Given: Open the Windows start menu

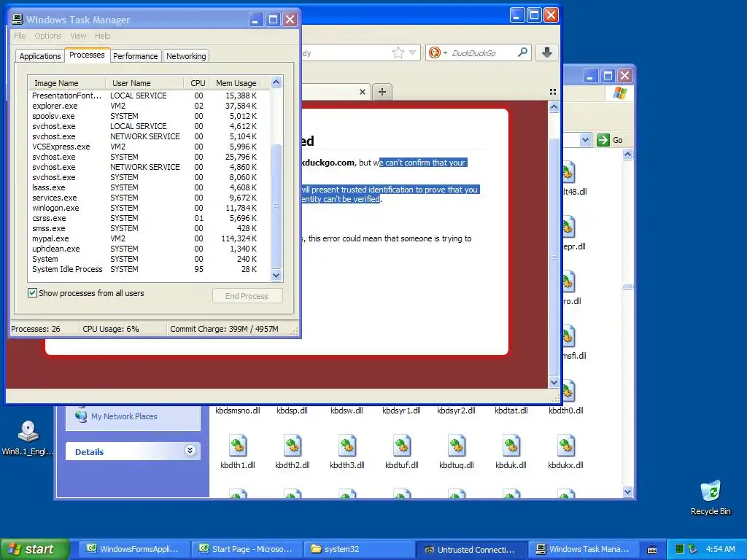Looking at the screenshot, I should tap(34, 549).
